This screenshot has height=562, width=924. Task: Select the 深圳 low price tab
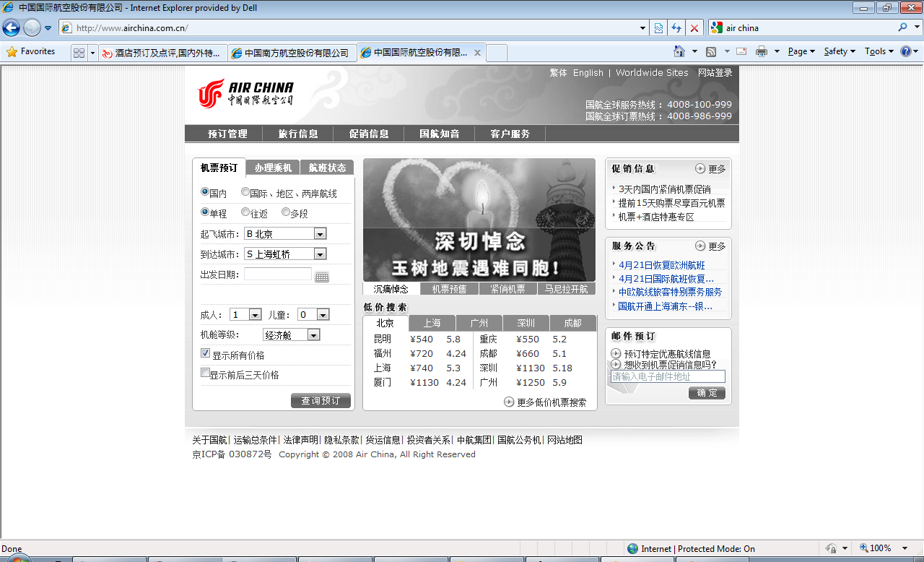526,323
